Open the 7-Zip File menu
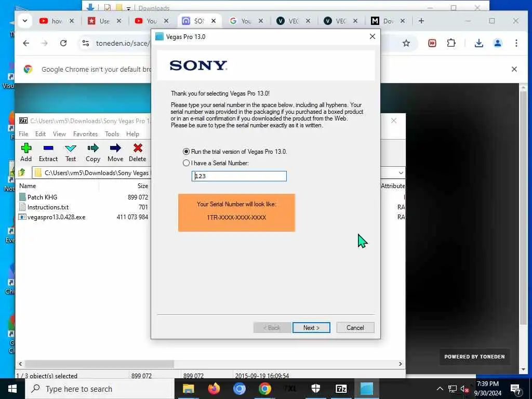532x399 pixels. (x=23, y=134)
